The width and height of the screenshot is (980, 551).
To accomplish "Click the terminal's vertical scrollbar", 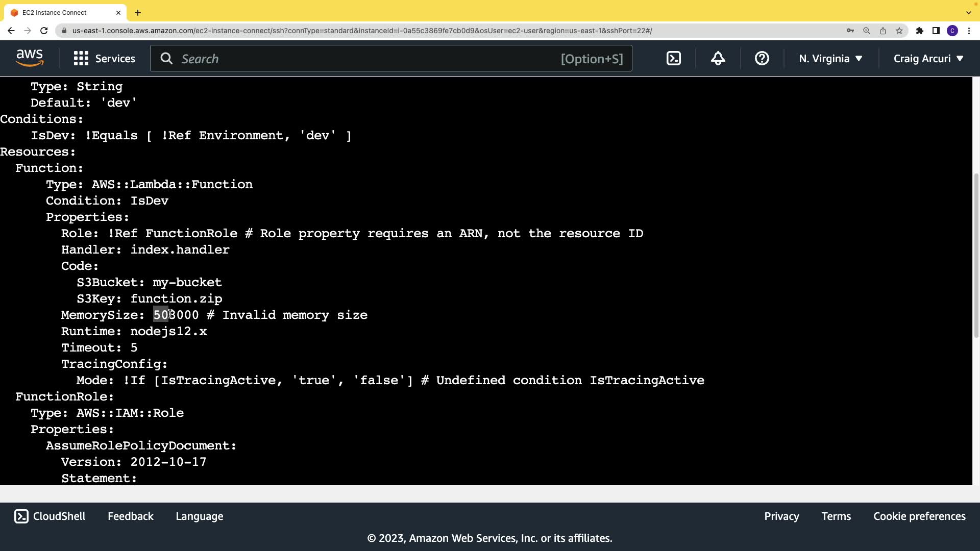I will point(976,255).
